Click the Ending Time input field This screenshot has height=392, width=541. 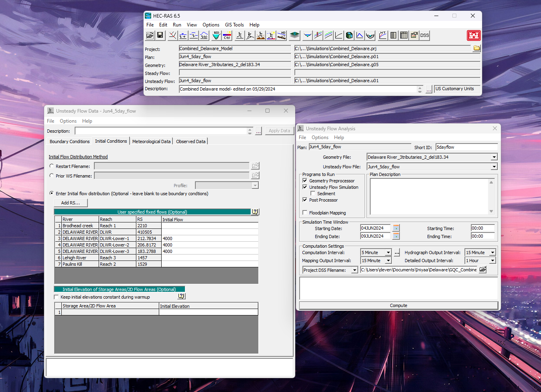[483, 236]
